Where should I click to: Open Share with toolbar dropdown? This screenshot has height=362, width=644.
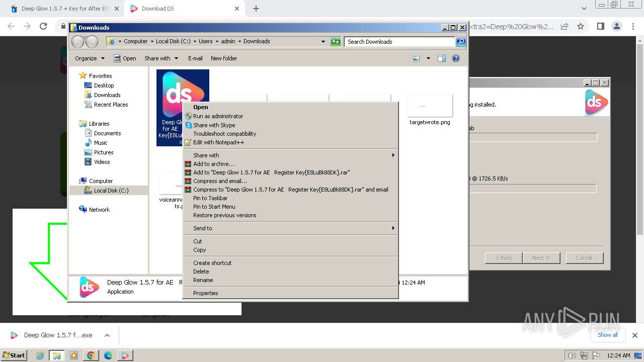(x=160, y=58)
